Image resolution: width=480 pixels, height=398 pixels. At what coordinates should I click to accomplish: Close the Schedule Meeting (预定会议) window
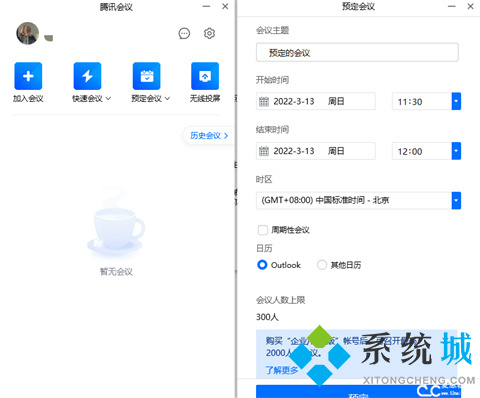tap(470, 6)
